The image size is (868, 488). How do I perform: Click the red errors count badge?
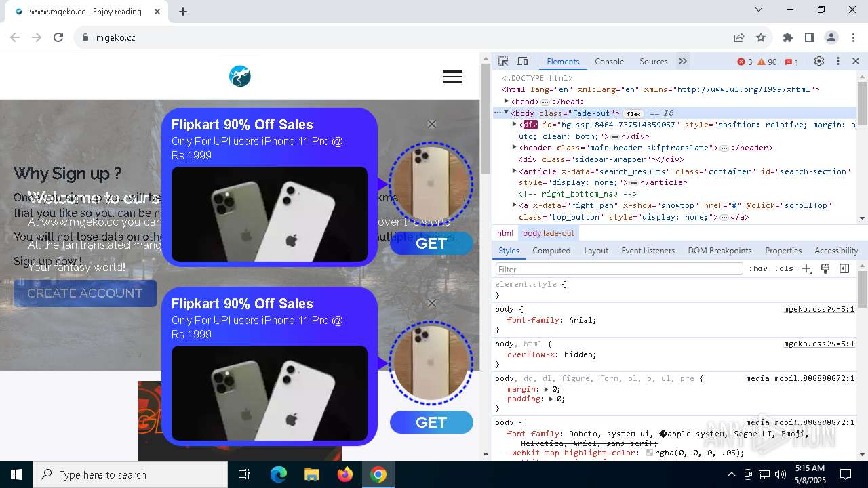click(x=745, y=62)
